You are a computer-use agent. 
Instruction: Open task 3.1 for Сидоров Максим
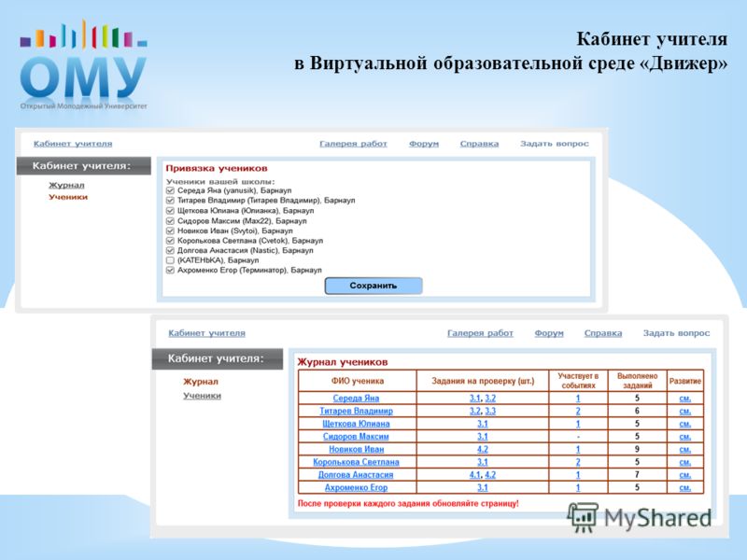pos(483,437)
